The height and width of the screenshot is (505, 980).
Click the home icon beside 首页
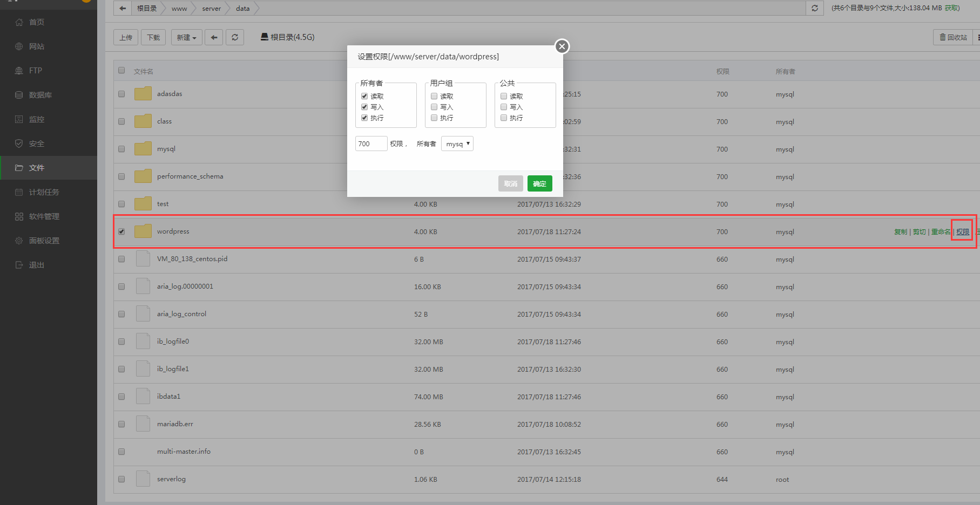tap(19, 22)
